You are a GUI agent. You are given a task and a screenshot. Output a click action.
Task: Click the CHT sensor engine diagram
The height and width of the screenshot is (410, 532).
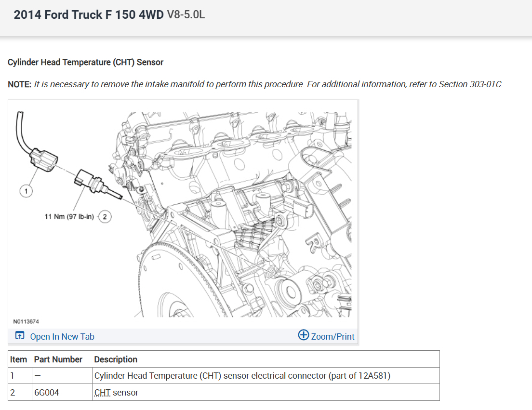click(183, 214)
